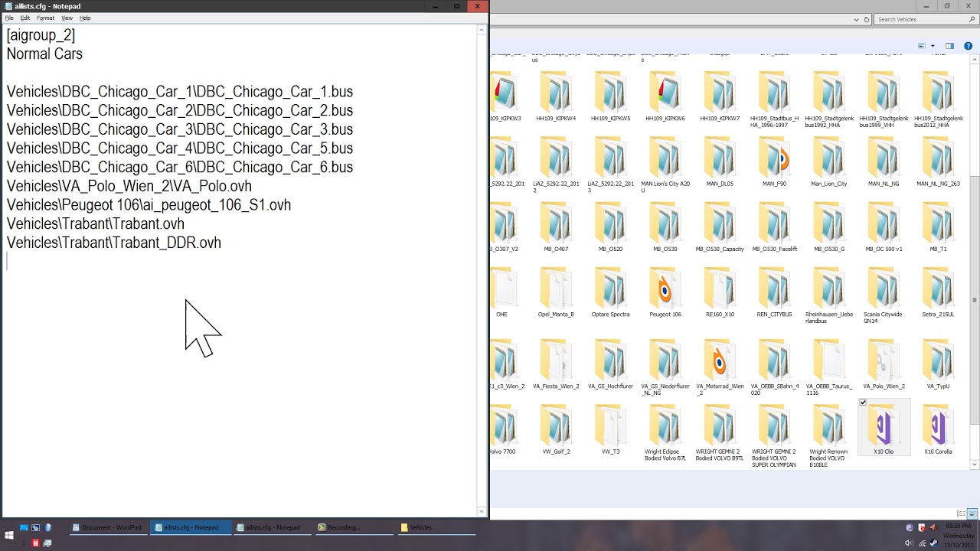Screen dimensions: 980x551
Task: Select the VA_Polo_Wien_2 folder
Action: 884,365
